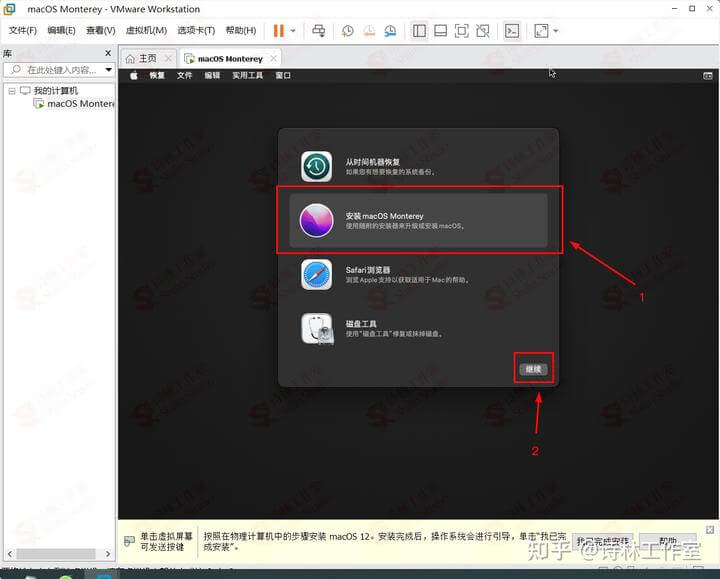Enter full screen mode icon
The image size is (720, 579).
(461, 31)
